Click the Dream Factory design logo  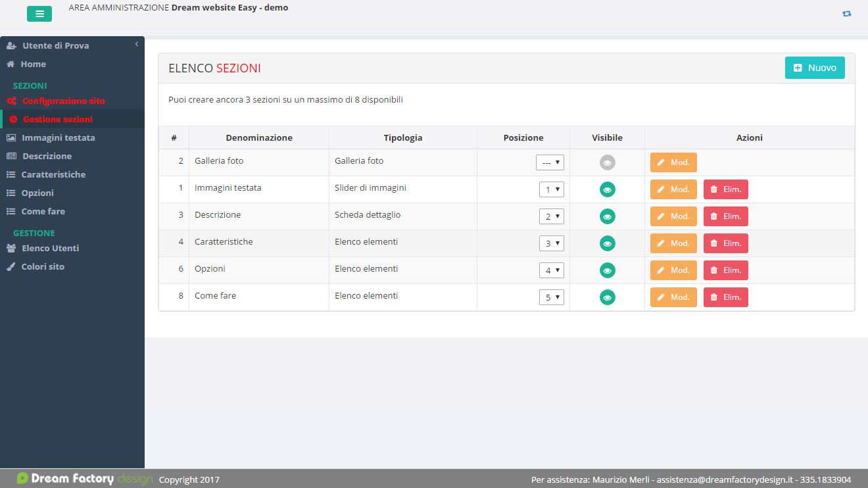pyautogui.click(x=85, y=479)
